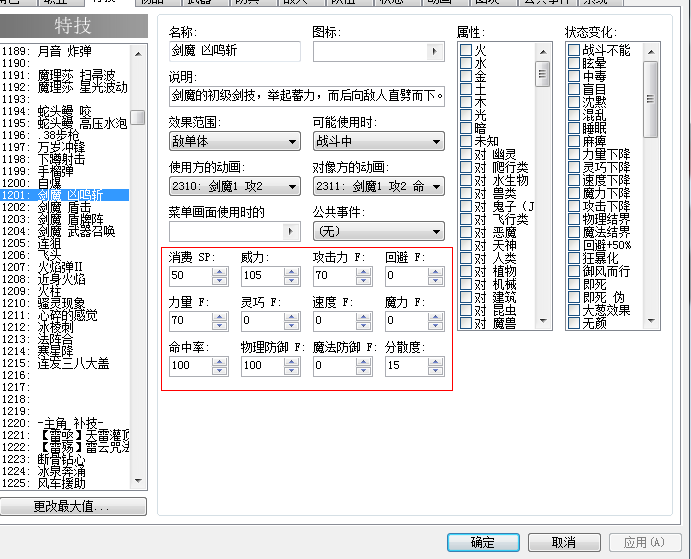Open the 可能使用时 dropdown
Viewport: 691px width, 559px height.
tap(379, 142)
